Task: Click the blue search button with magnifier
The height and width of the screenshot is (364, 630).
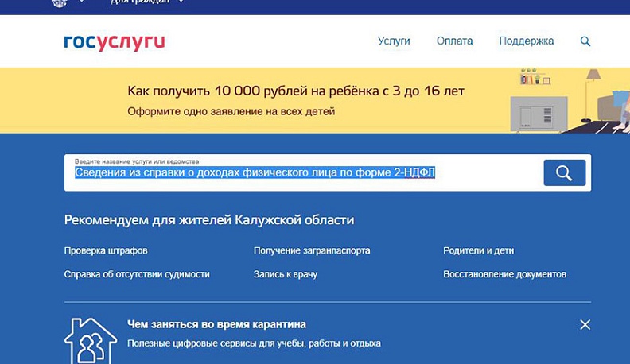Action: coord(565,172)
